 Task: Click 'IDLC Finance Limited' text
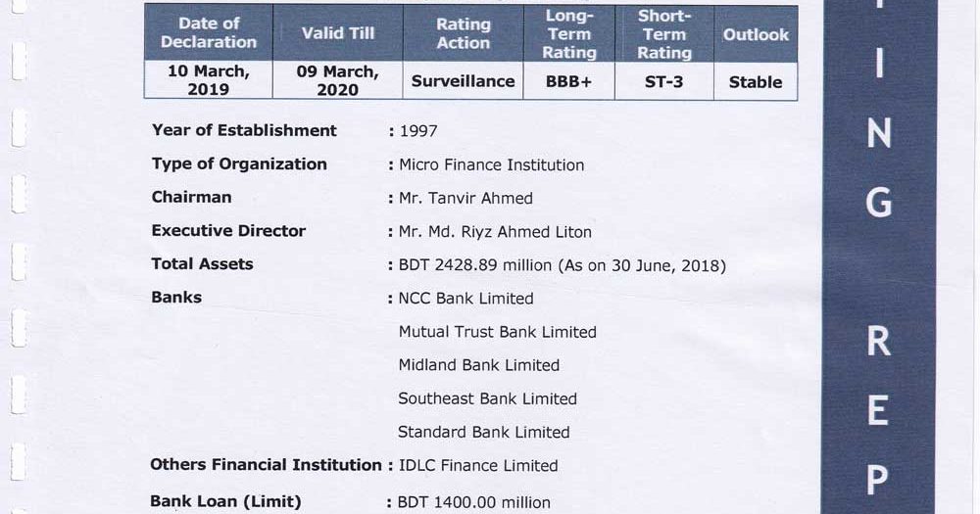click(x=478, y=465)
